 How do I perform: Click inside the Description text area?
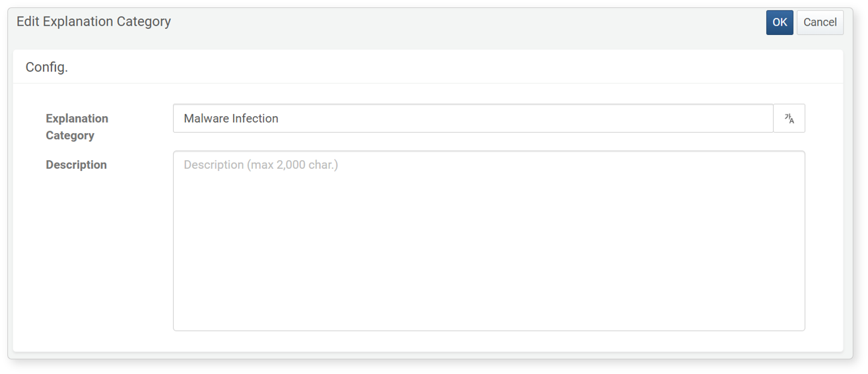click(488, 241)
